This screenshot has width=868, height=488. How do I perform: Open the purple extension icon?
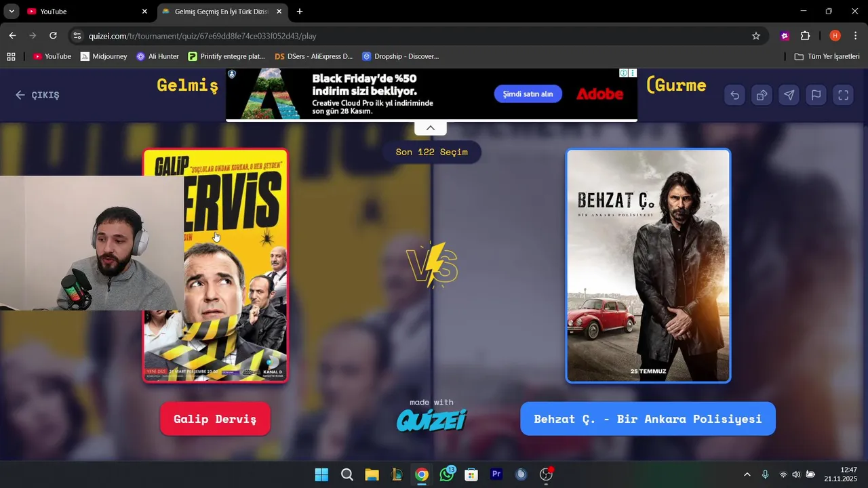tap(785, 36)
